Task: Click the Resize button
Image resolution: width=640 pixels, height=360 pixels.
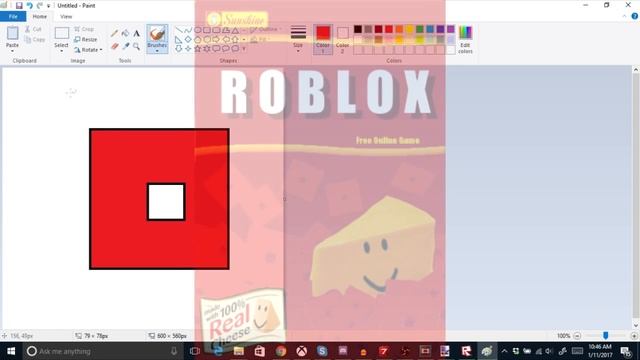Action: [86, 40]
